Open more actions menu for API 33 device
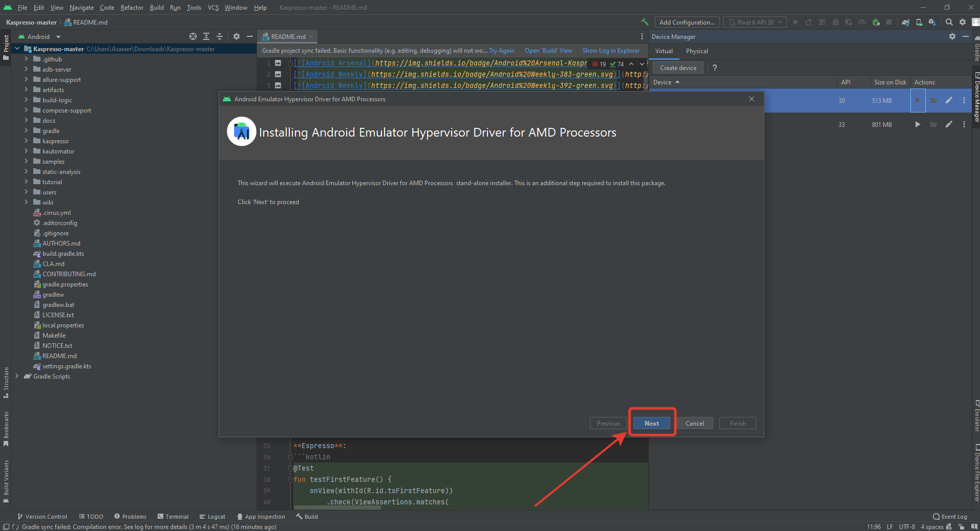Image resolution: width=980 pixels, height=531 pixels. (x=964, y=124)
